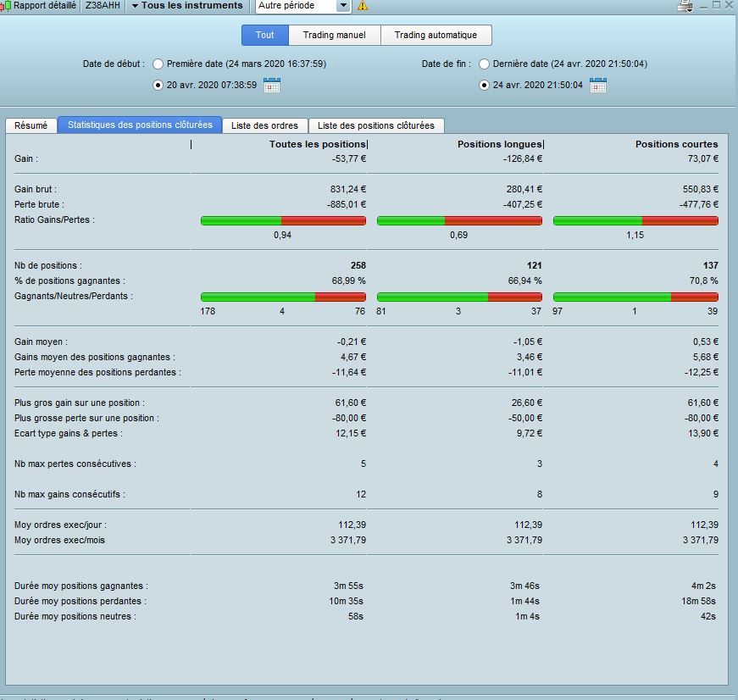Click the winning percentage 68,99 %
The height and width of the screenshot is (700, 738).
pos(349,281)
